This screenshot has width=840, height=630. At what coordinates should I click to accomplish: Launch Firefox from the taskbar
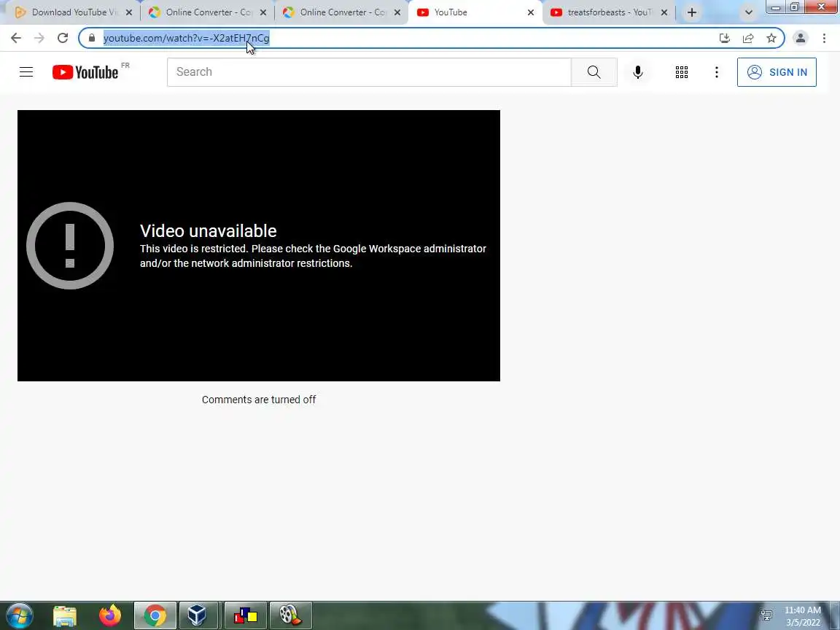pyautogui.click(x=110, y=616)
